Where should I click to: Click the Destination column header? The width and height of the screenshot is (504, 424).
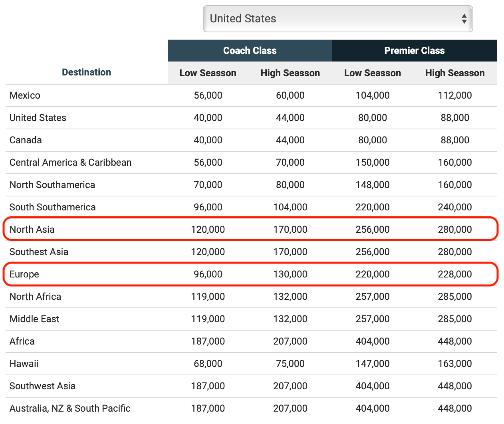[86, 72]
